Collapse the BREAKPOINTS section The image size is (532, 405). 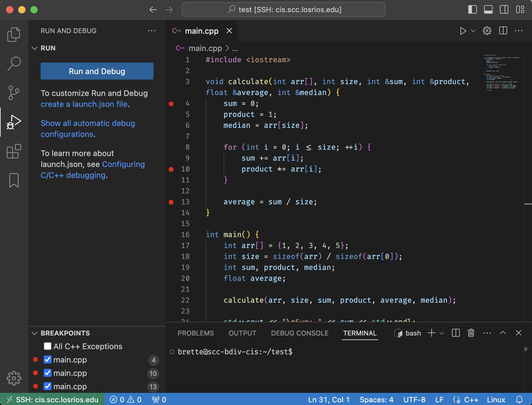(x=35, y=333)
